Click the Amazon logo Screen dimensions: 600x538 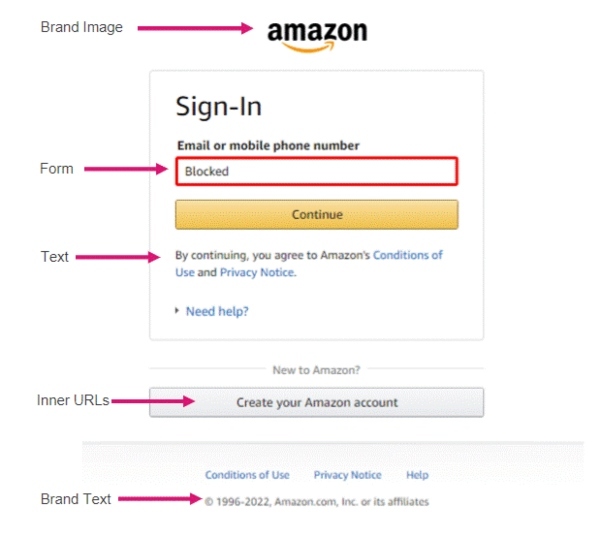click(x=317, y=34)
